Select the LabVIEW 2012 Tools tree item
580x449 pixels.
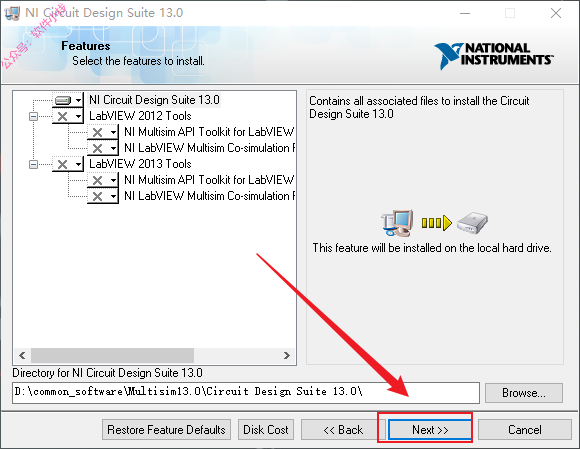(140, 116)
